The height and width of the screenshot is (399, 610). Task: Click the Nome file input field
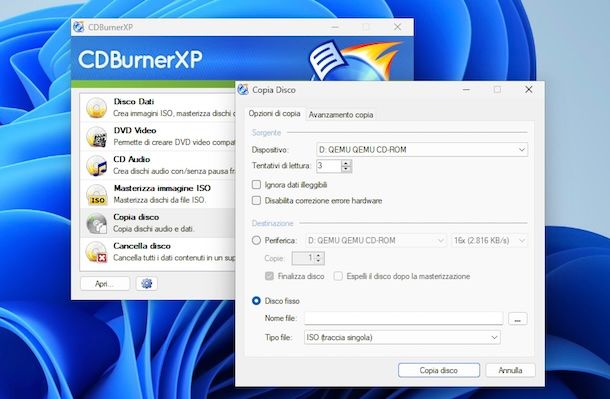click(403, 318)
